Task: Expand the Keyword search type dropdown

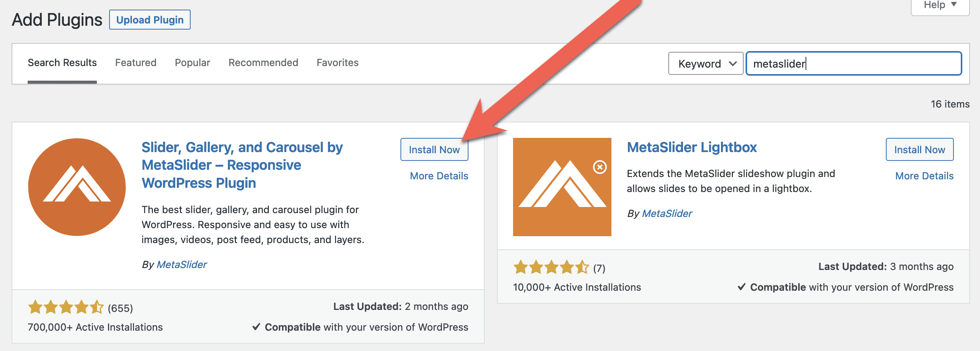Action: (x=706, y=63)
